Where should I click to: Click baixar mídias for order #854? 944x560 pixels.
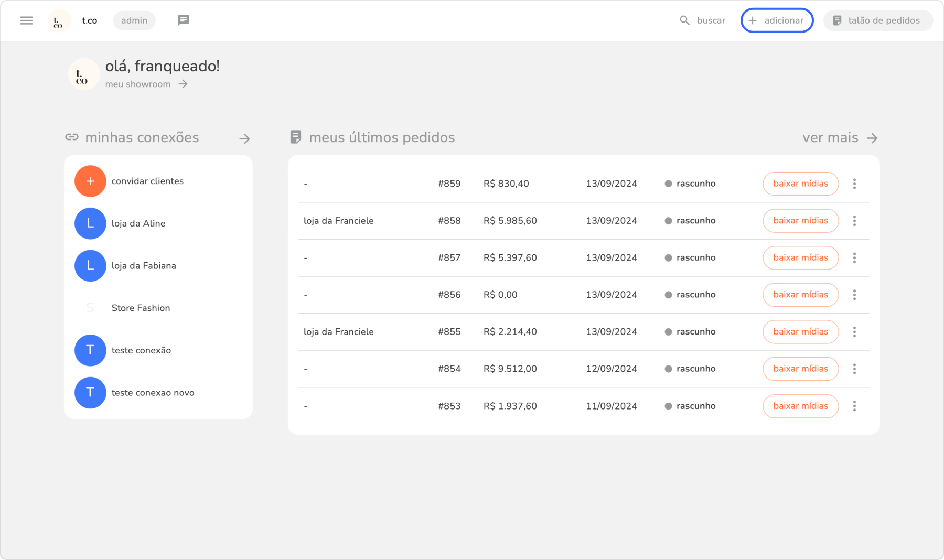(x=800, y=369)
